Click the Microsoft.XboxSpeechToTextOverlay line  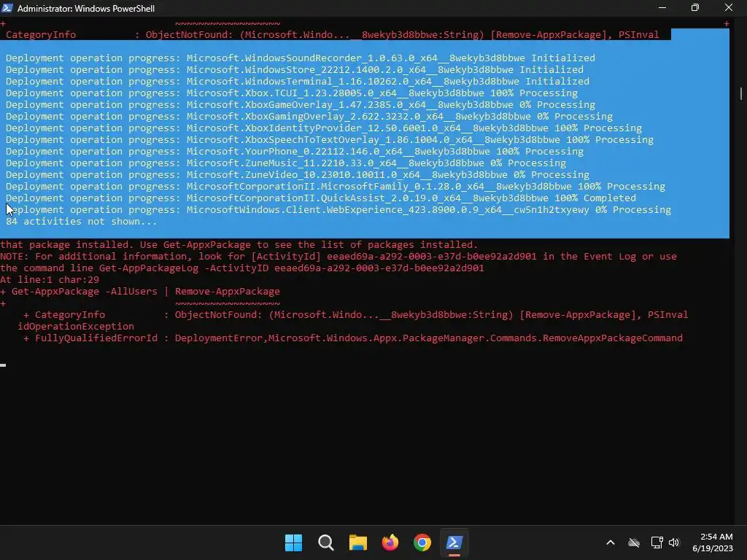click(x=330, y=139)
